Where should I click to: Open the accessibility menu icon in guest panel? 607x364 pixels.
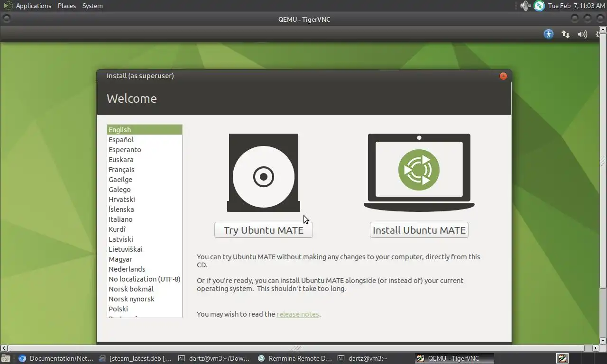click(549, 34)
